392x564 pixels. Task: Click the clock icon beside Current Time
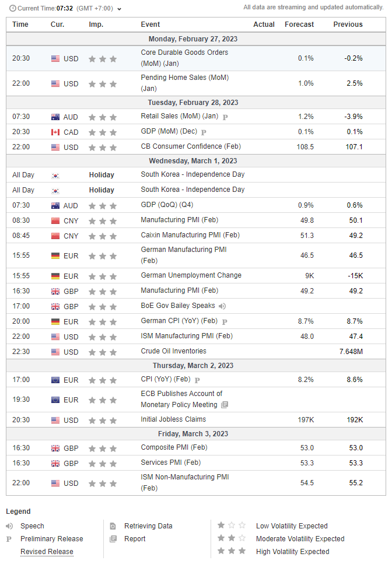pos(12,9)
